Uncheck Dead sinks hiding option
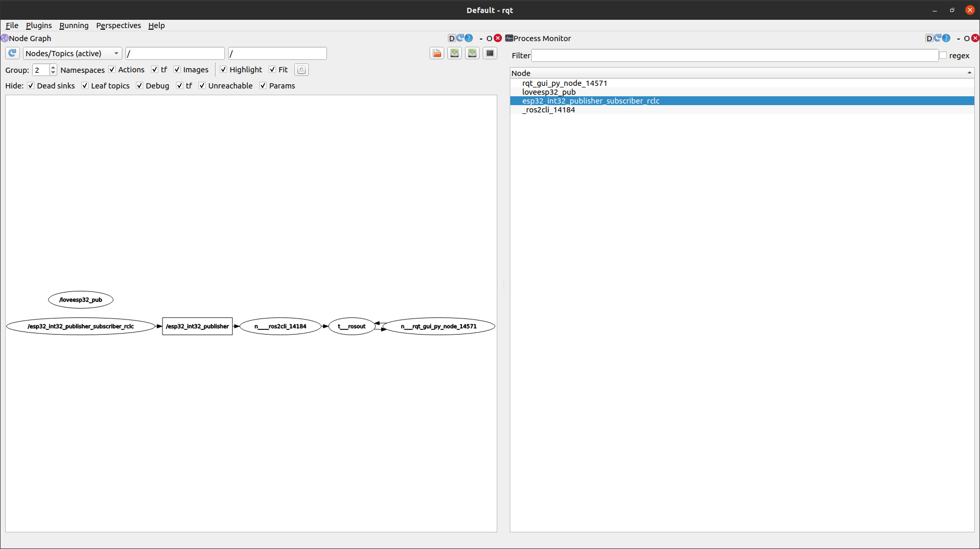Image resolution: width=980 pixels, height=549 pixels. (31, 85)
